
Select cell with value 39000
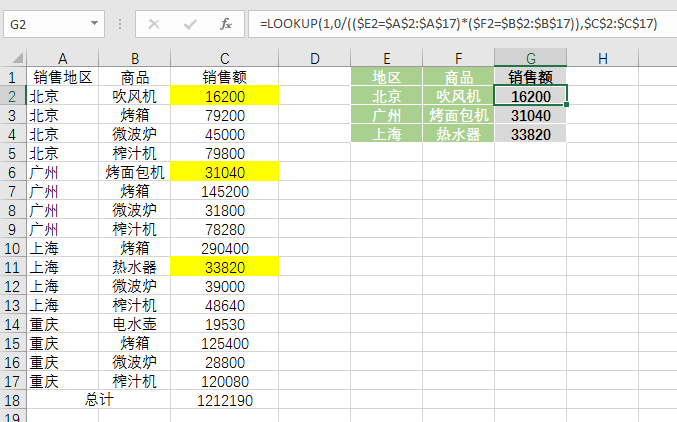click(225, 286)
